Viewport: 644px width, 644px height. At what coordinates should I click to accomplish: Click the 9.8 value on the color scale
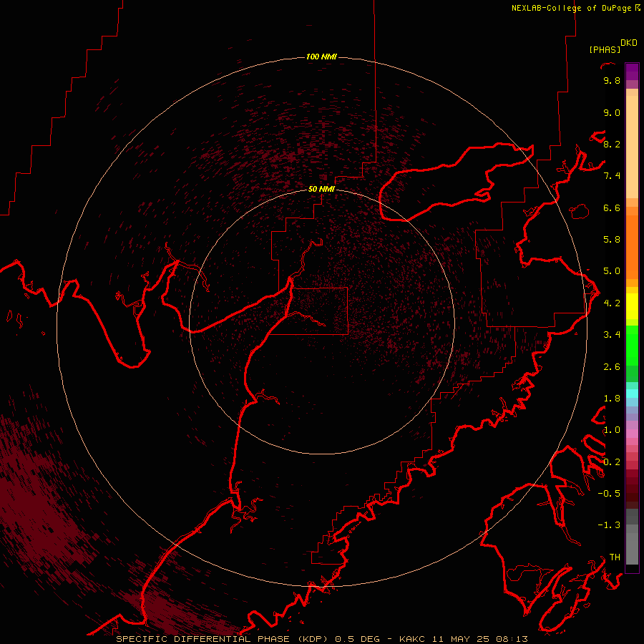click(x=612, y=81)
